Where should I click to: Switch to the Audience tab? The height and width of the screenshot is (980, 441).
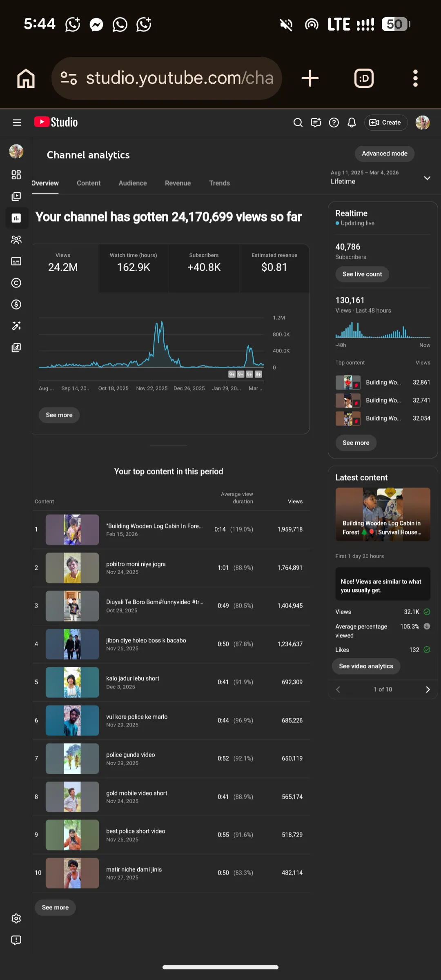[x=133, y=183]
